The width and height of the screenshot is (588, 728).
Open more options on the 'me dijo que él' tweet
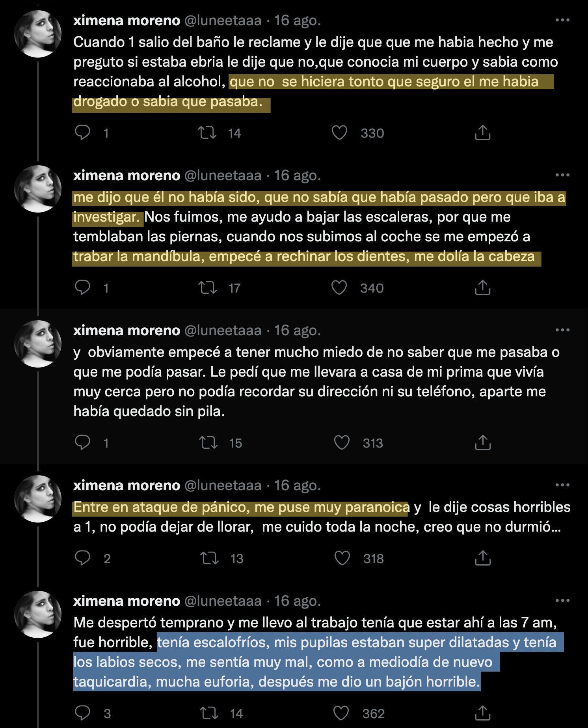562,175
